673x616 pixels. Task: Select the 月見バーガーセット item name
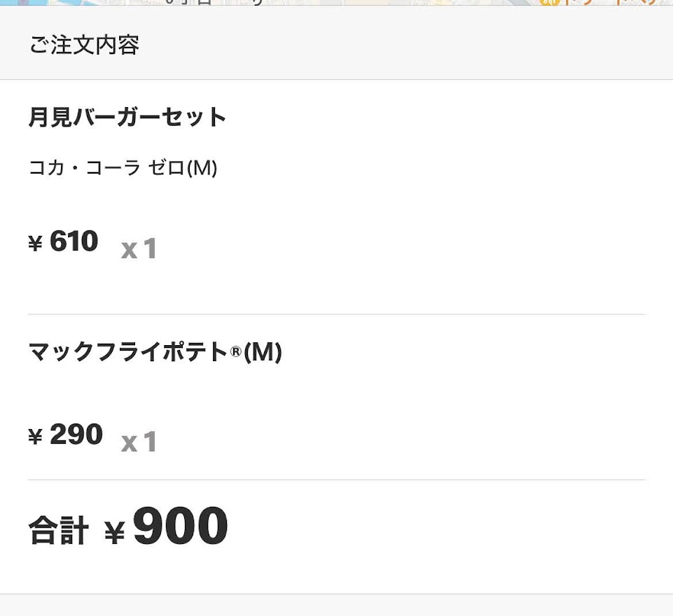point(127,117)
